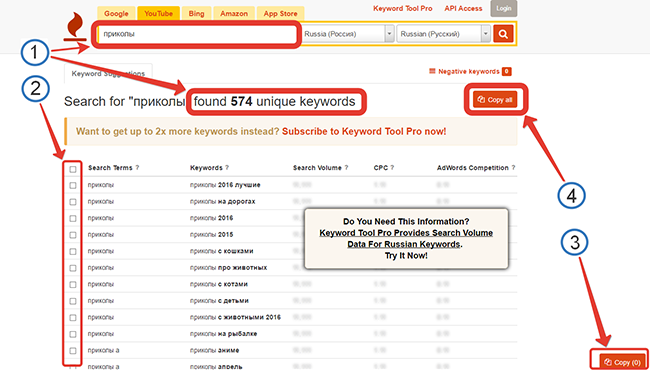Switch to the Bing tab
Viewport: 650px width, 370px height.
[x=196, y=14]
